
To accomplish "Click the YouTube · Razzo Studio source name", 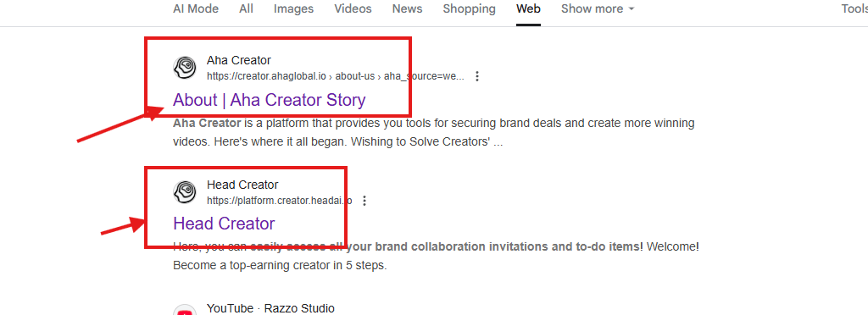I will (x=270, y=308).
